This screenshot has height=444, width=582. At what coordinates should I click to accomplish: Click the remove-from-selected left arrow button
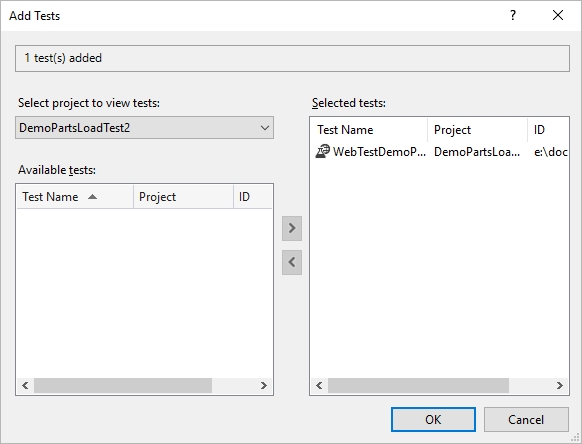tap(292, 262)
